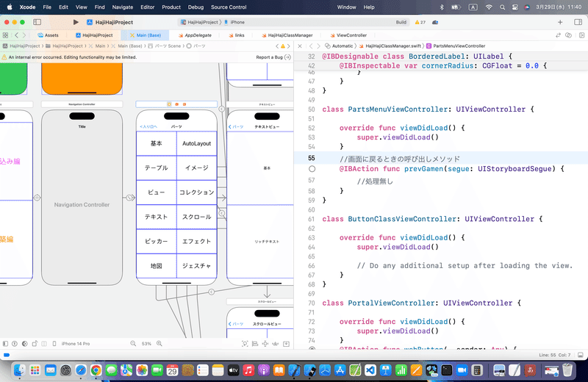Switch to the HajiHajiProject tab
Viewport: 588px width, 382px height.
[x=94, y=35]
